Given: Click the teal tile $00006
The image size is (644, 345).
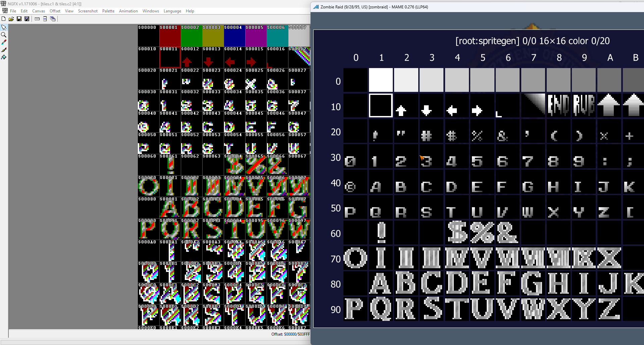Looking at the screenshot, I should point(277,36).
